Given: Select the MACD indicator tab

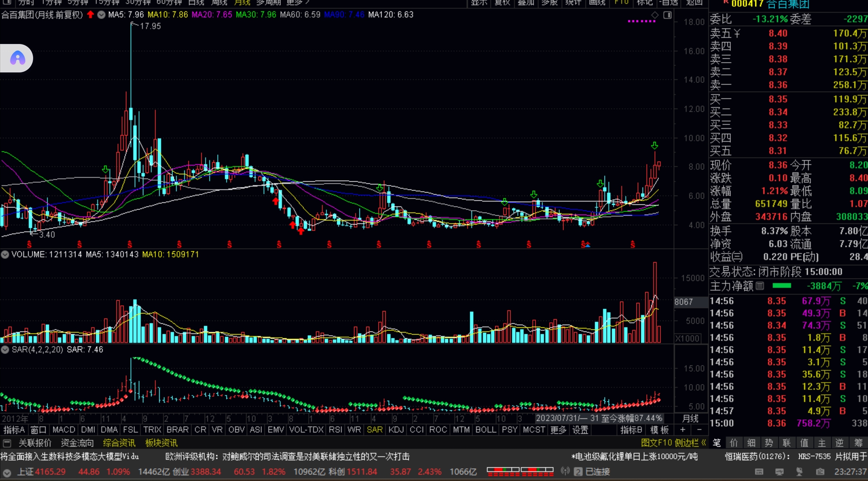Looking at the screenshot, I should coord(64,430).
